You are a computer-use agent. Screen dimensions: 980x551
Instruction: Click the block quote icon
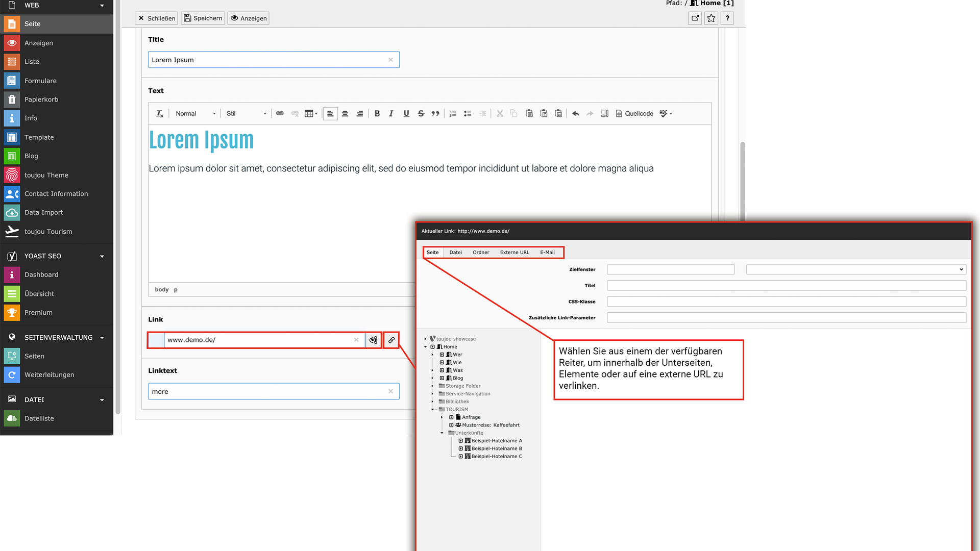[435, 114]
